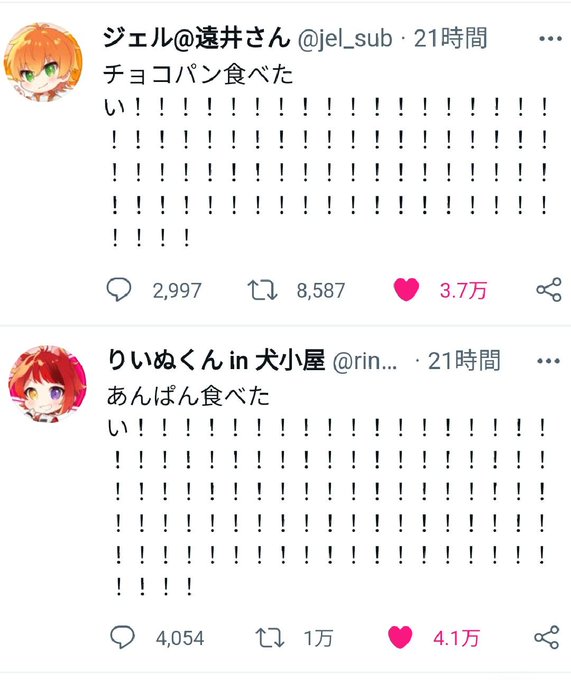571x680 pixels.
Task: Open more options on ジェル's tweet
Action: 550,39
